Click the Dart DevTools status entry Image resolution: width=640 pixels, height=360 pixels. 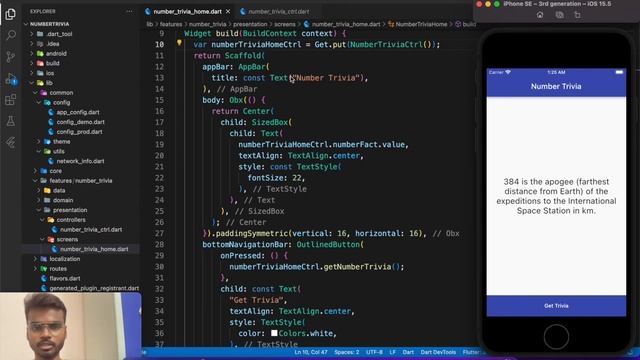pos(438,352)
